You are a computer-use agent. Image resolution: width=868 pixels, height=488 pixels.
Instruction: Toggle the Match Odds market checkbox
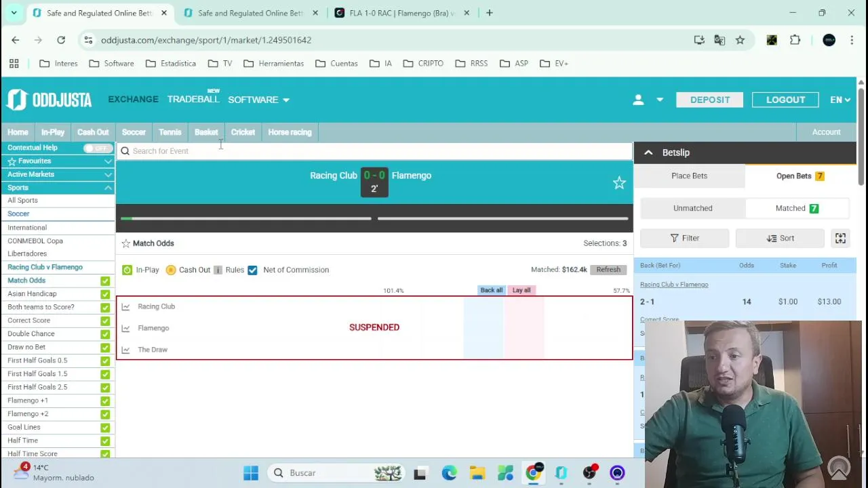point(105,281)
